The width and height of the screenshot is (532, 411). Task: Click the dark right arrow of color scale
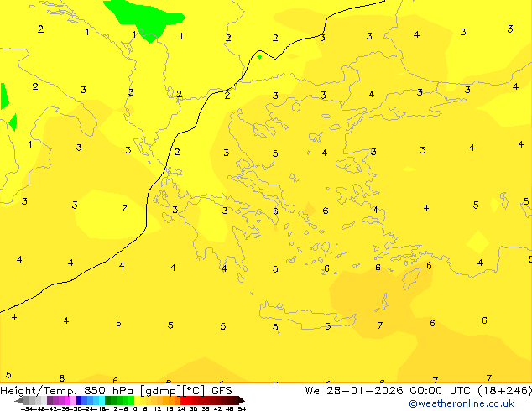(242, 401)
